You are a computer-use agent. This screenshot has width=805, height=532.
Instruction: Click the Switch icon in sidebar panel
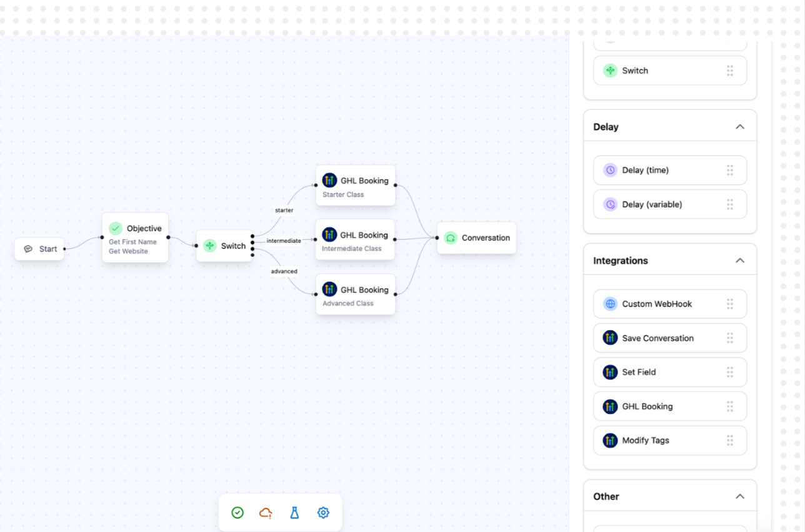pos(610,71)
